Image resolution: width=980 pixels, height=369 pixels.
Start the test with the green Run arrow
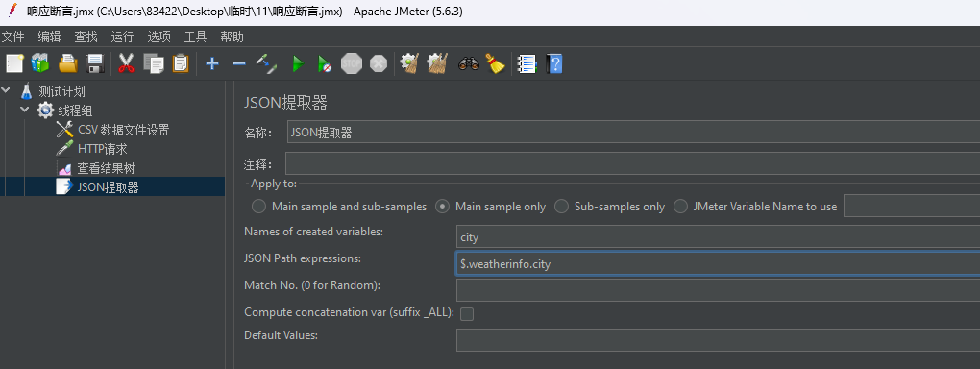coord(298,63)
